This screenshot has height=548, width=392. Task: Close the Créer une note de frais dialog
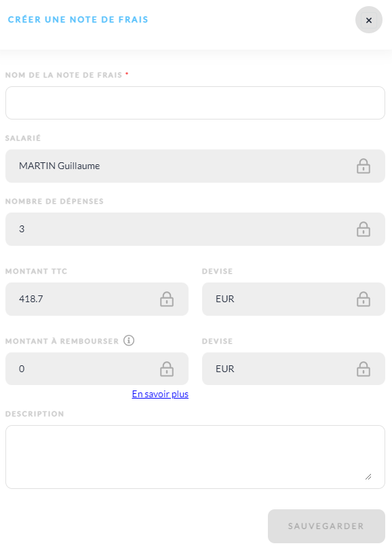[x=369, y=20]
